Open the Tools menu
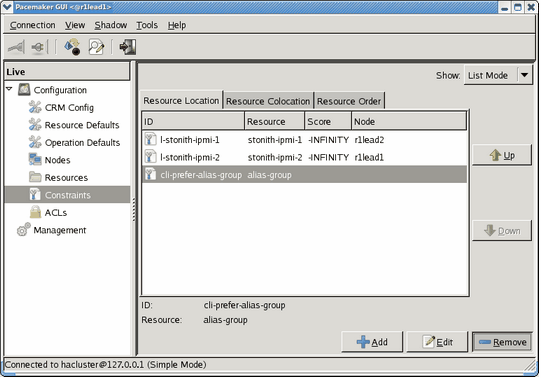 point(147,25)
